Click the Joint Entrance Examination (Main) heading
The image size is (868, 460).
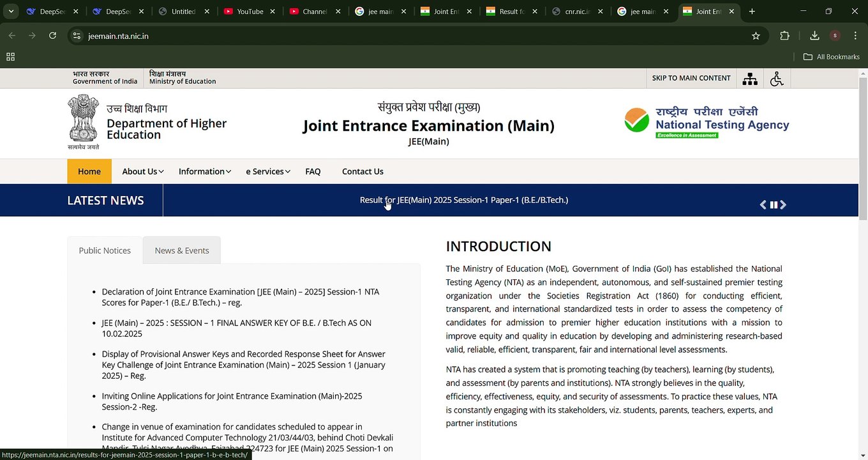[429, 126]
